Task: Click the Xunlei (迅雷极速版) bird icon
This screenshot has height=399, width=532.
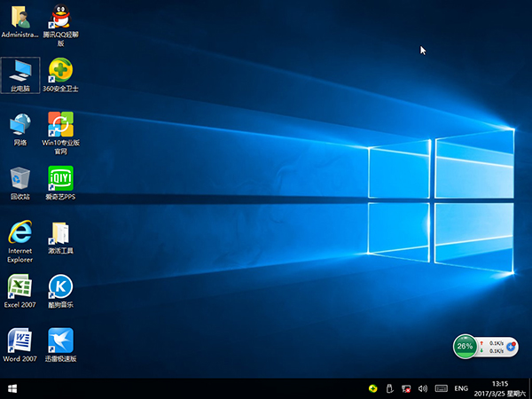Action: 60,340
